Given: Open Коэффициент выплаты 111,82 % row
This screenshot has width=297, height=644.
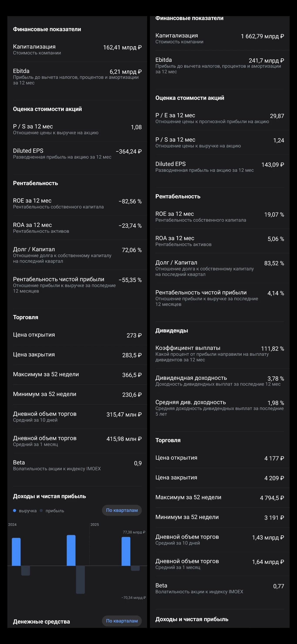Looking at the screenshot, I should point(220,354).
